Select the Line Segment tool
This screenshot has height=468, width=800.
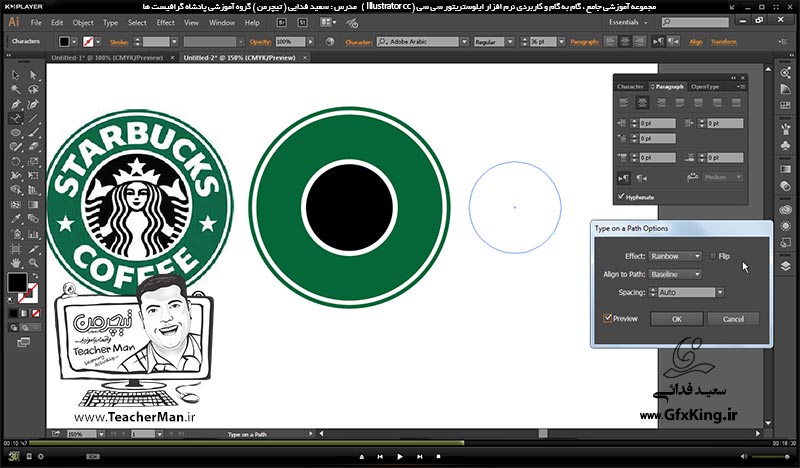(x=34, y=118)
